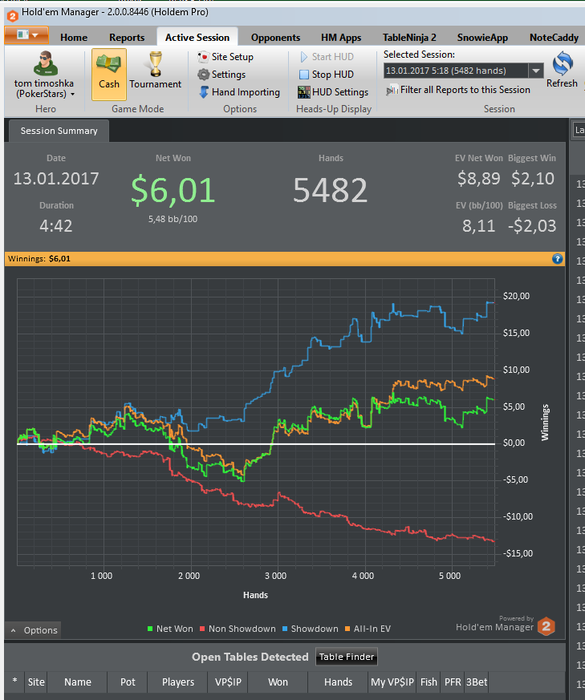
Task: Sort tables by Fish column
Action: [428, 682]
